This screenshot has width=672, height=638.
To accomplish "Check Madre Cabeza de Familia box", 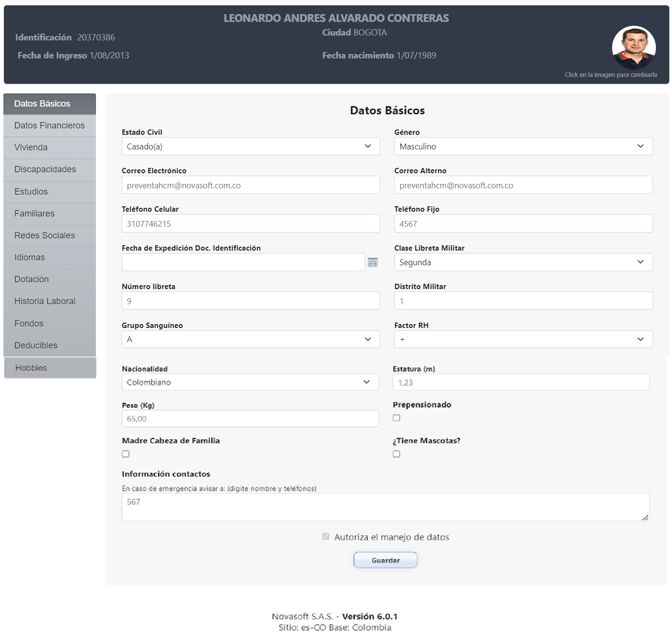I will (x=126, y=454).
